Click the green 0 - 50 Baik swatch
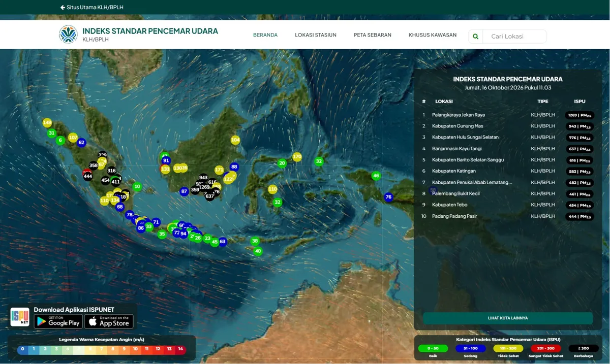This screenshot has width=610, height=364. pyautogui.click(x=433, y=349)
